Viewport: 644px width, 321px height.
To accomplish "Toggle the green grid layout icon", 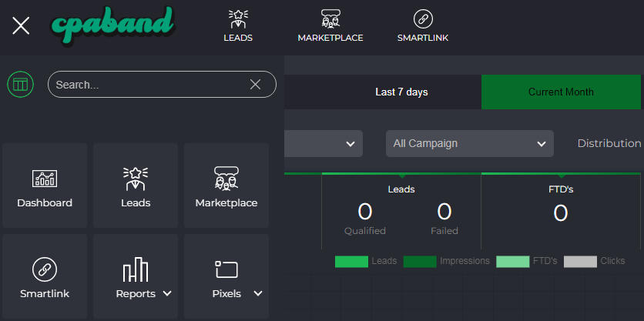I will (21, 85).
